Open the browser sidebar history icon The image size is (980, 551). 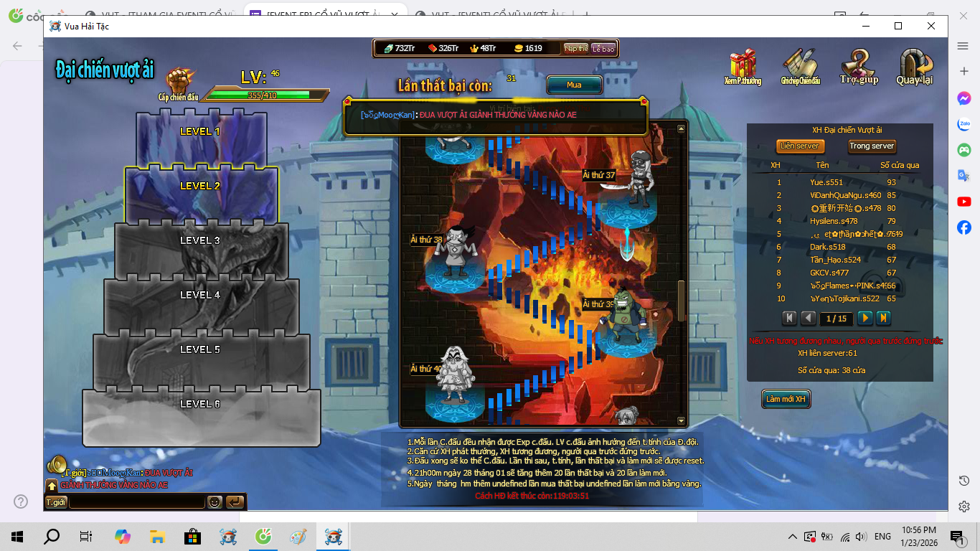[x=963, y=480]
